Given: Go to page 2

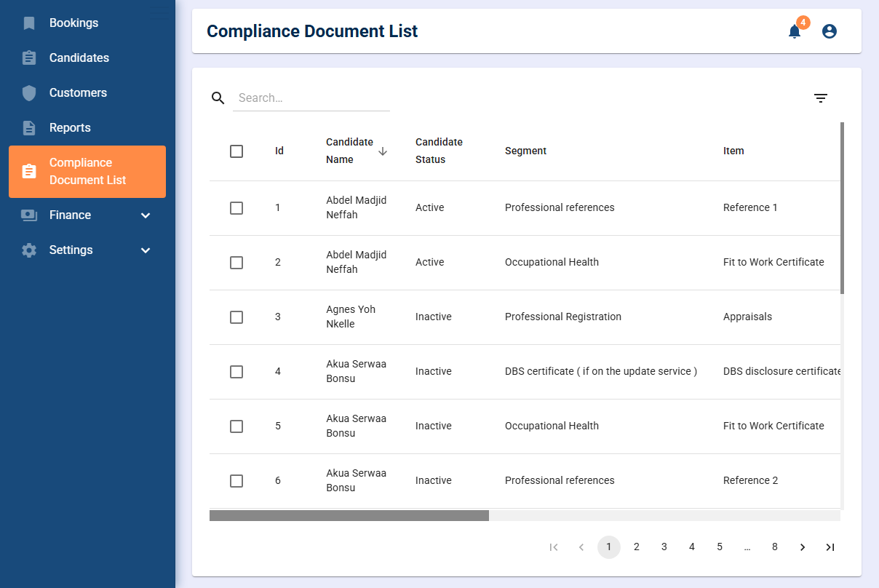Looking at the screenshot, I should pyautogui.click(x=637, y=547).
